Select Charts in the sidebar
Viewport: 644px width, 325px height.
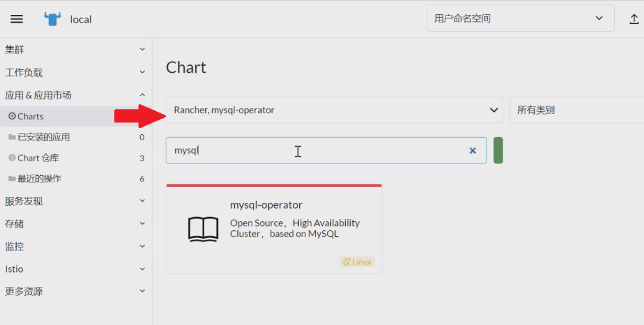[x=76, y=116]
